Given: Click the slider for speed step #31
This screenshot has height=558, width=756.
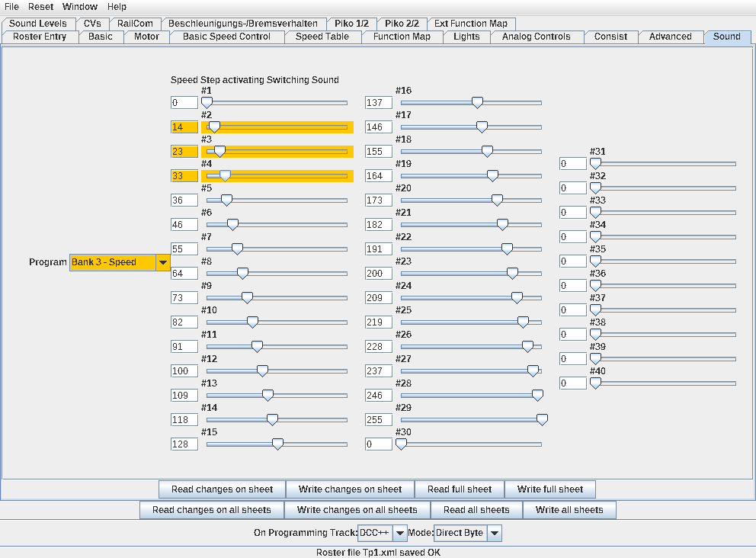Looking at the screenshot, I should [x=665, y=164].
